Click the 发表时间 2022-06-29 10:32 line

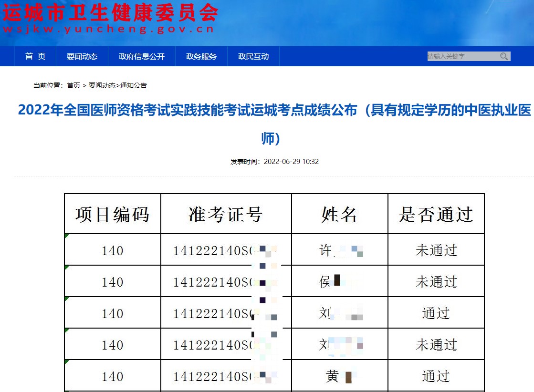(274, 162)
